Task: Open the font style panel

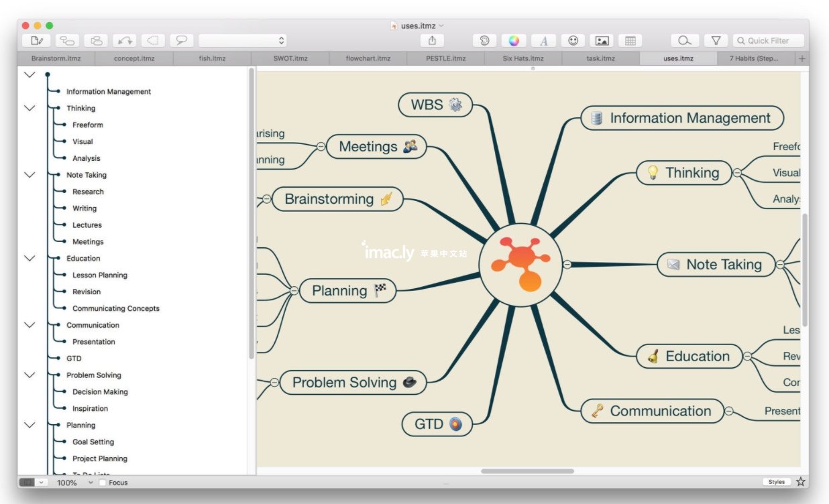Action: click(543, 41)
